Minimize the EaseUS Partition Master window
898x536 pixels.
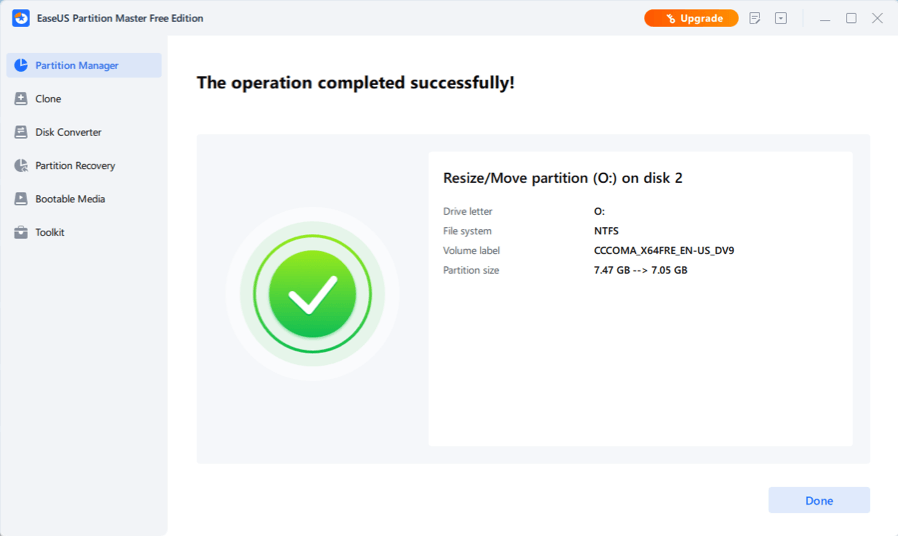(x=825, y=18)
